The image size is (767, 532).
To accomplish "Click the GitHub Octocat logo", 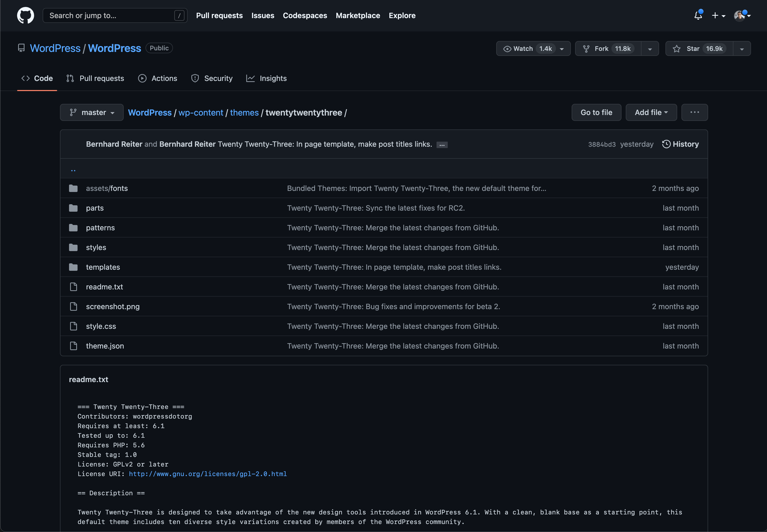I will click(25, 15).
